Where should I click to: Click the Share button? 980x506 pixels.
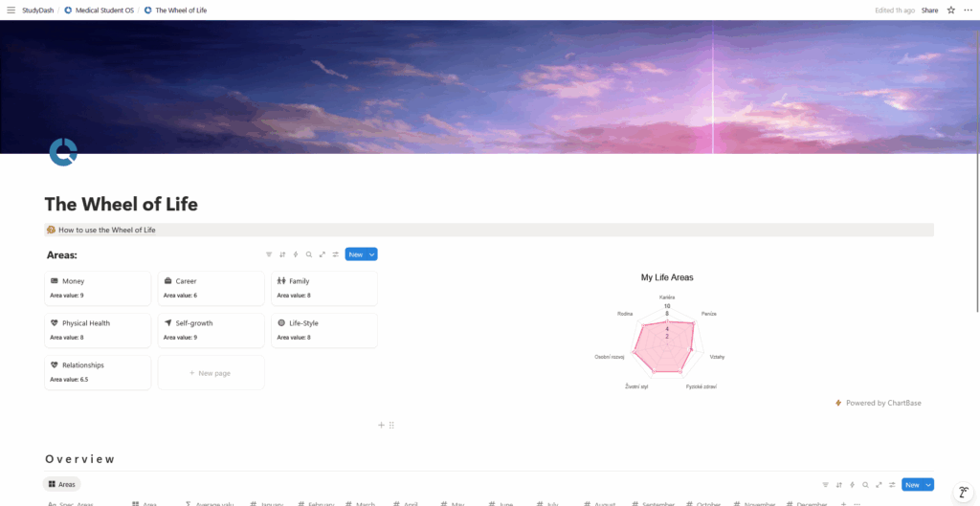pos(929,11)
